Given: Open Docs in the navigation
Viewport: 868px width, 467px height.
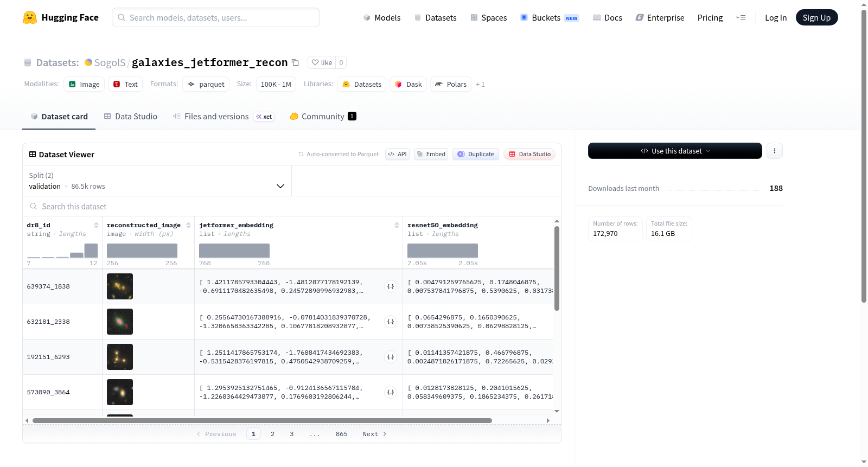Looking at the screenshot, I should tap(608, 17).
